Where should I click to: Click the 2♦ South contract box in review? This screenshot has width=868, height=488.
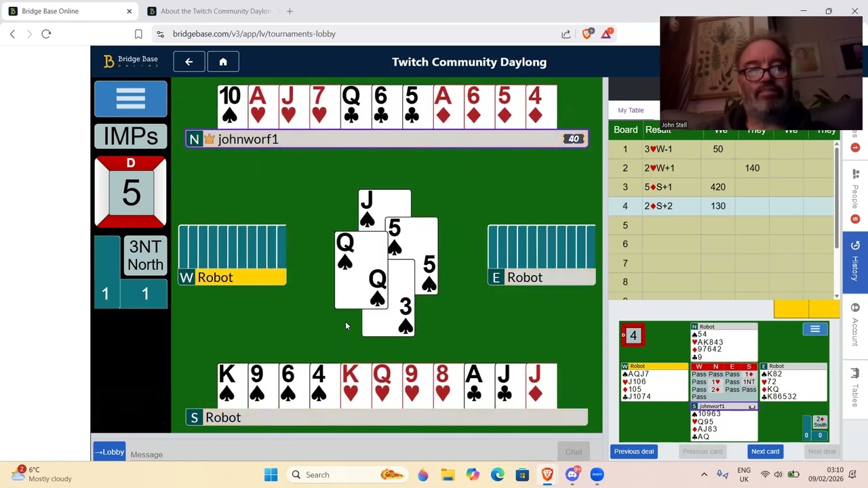click(820, 423)
